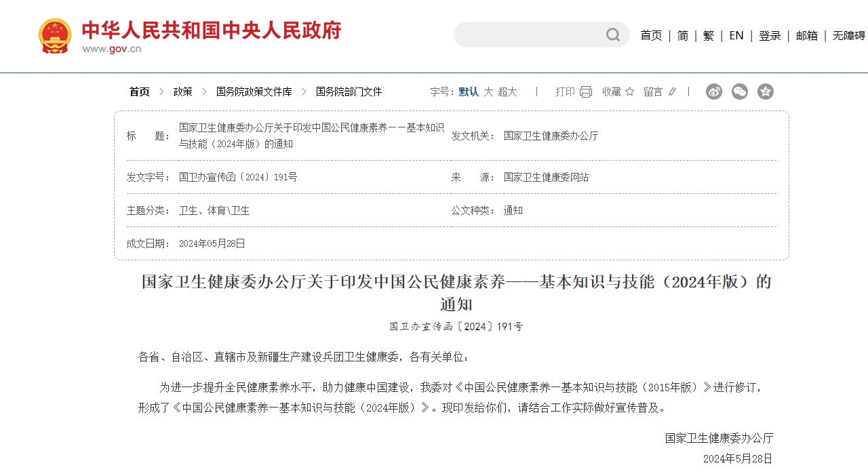Click the 发文机关： label

click(474, 136)
